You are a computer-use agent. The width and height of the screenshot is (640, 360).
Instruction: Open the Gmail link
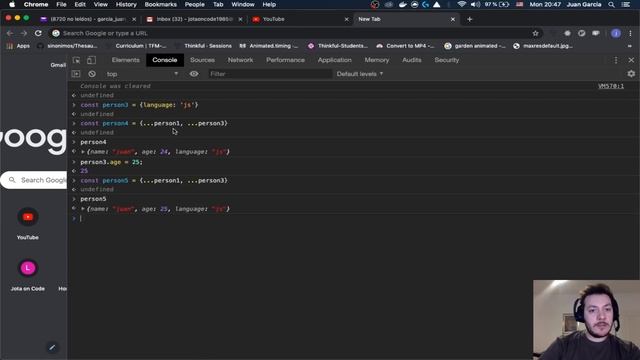[58, 65]
